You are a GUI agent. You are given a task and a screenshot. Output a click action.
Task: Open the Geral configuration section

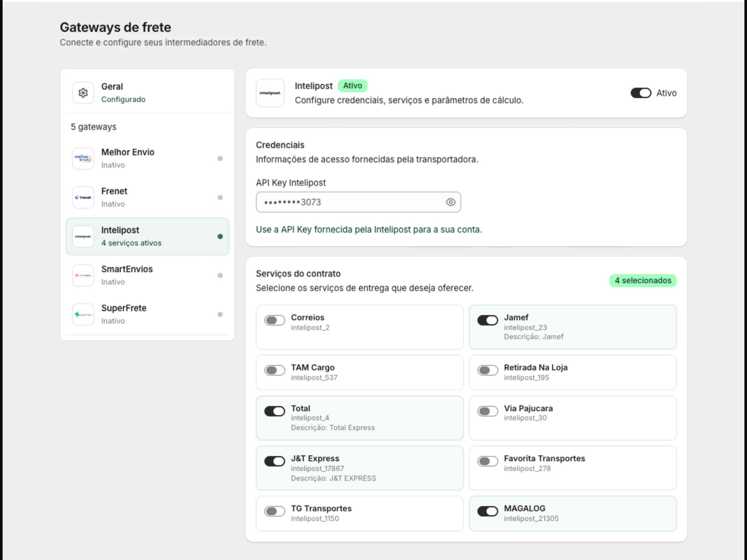pyautogui.click(x=147, y=93)
